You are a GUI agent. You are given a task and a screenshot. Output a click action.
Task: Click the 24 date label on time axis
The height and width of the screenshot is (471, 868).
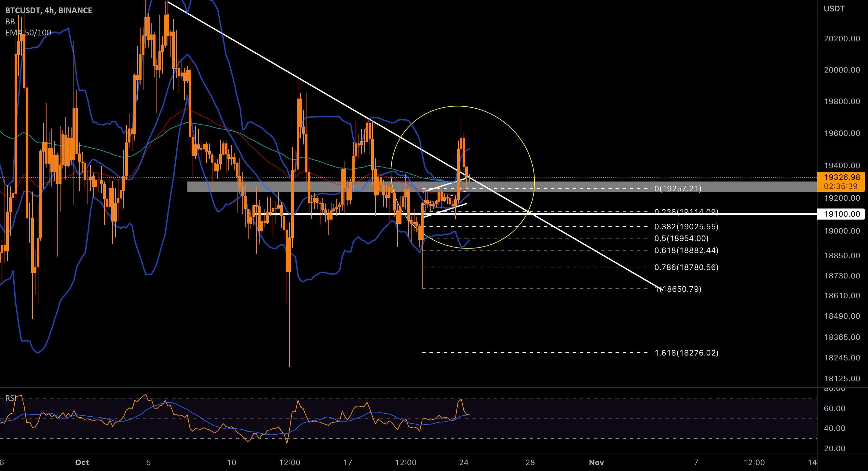pos(464,462)
